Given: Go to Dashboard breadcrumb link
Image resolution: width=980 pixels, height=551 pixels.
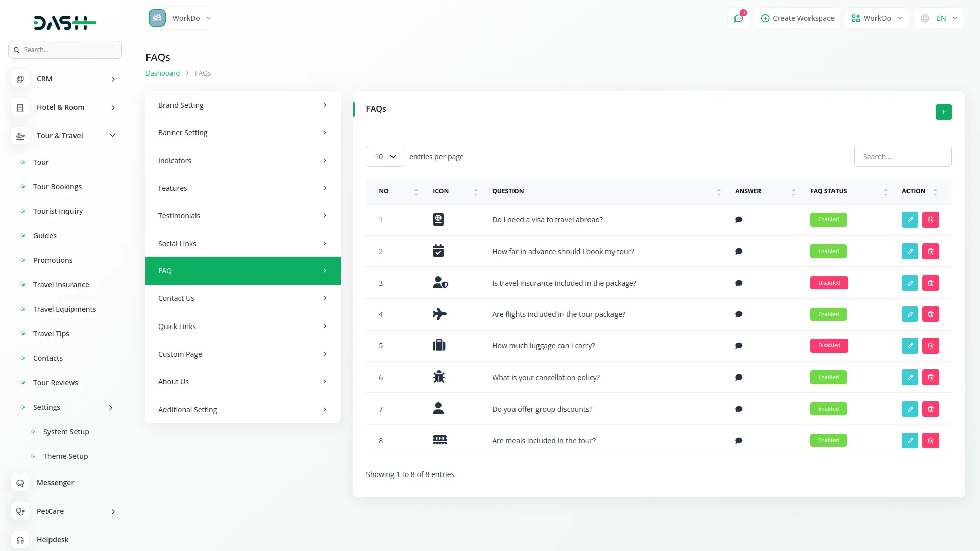Looking at the screenshot, I should (162, 73).
